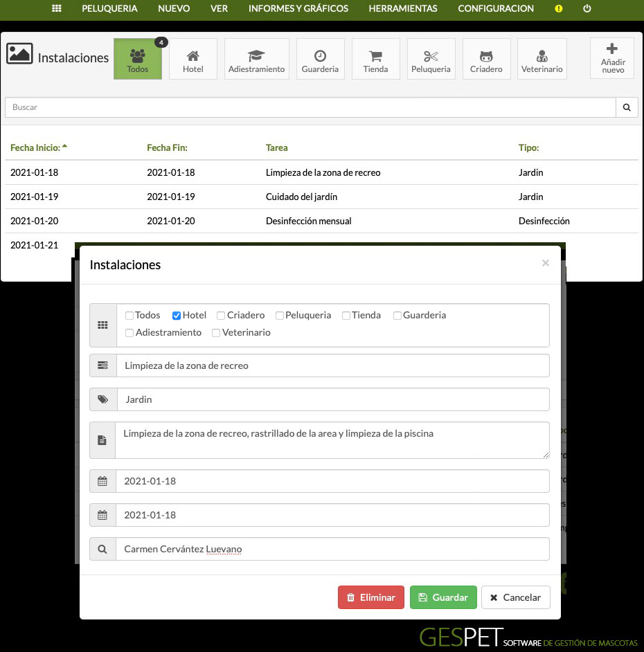Sort by Fecha Inicio column
Viewport: 644px width, 652px height.
(38, 147)
